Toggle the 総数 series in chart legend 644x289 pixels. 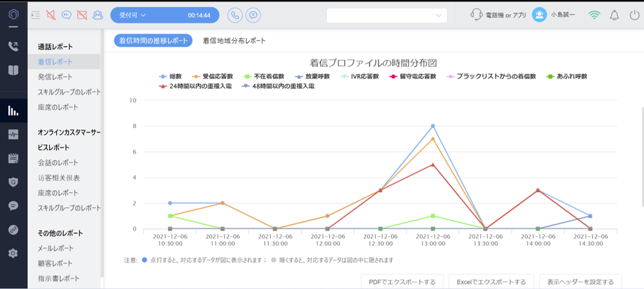tap(171, 76)
